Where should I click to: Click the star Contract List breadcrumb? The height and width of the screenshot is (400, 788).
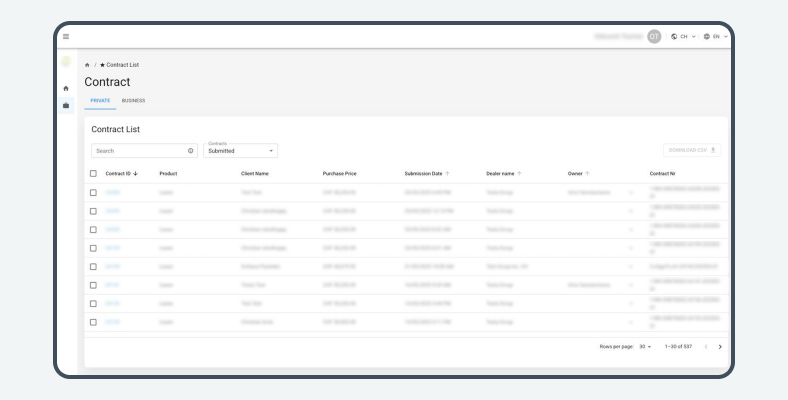click(119, 65)
